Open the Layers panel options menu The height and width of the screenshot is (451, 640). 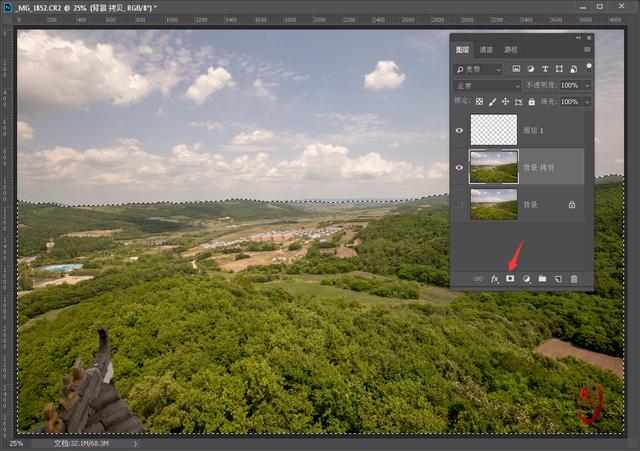(587, 49)
